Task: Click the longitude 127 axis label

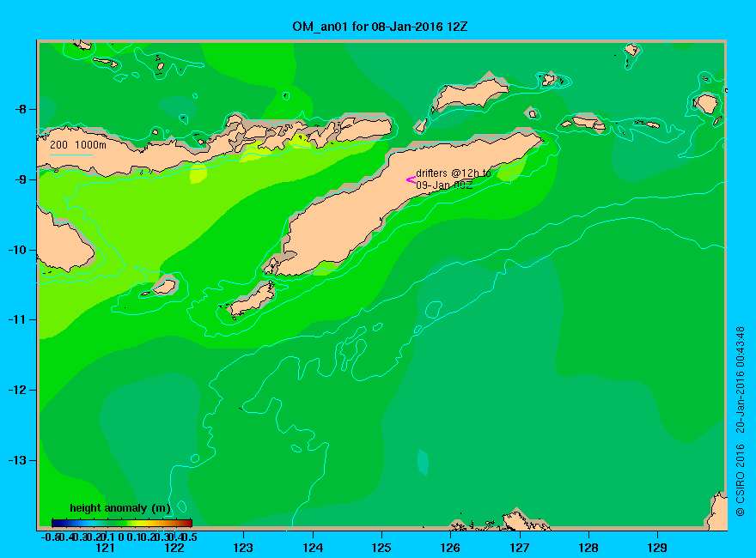Action: coord(519,548)
